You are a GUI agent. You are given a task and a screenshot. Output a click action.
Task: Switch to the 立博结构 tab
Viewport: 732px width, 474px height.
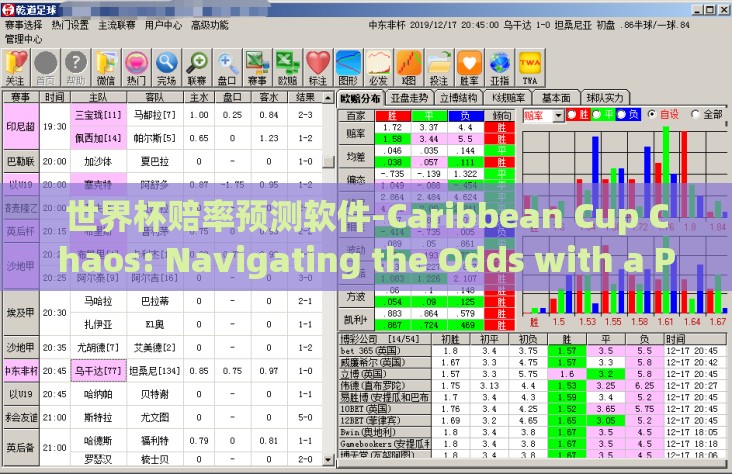pyautogui.click(x=459, y=98)
